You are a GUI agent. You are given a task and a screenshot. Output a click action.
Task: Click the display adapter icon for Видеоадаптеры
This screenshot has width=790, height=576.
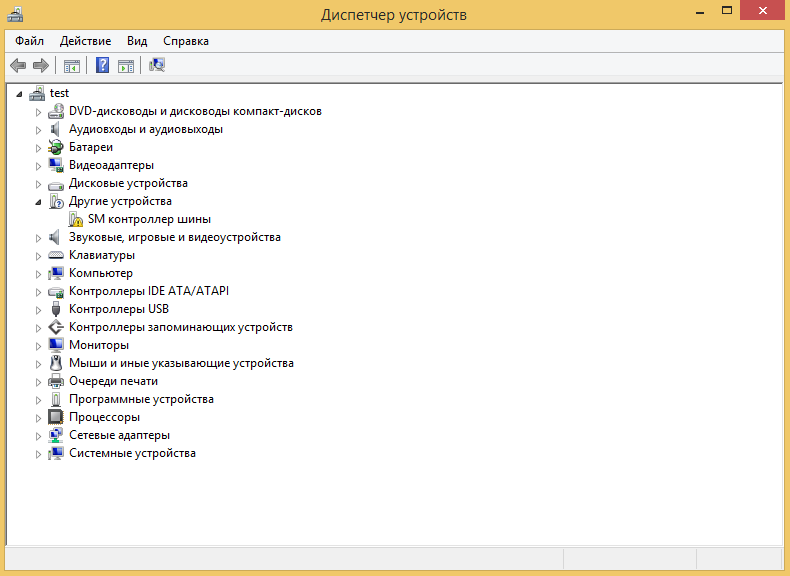(56, 165)
